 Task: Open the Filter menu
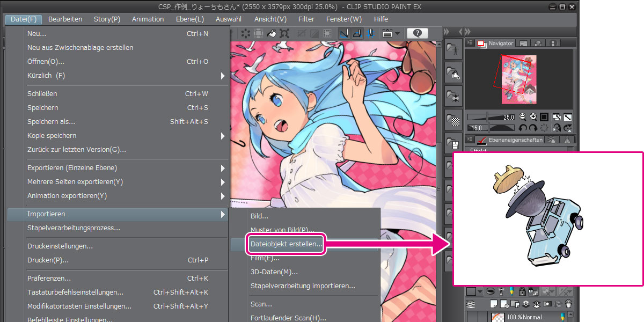[x=306, y=19]
